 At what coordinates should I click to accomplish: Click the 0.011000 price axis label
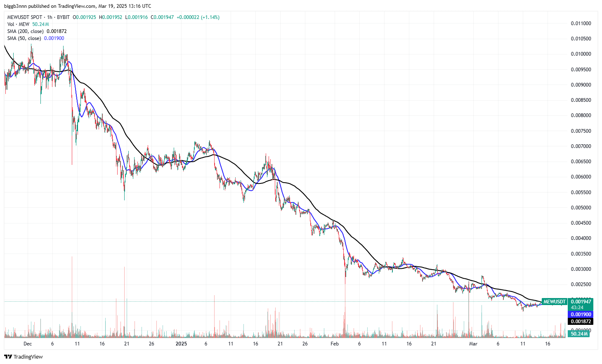581,23
